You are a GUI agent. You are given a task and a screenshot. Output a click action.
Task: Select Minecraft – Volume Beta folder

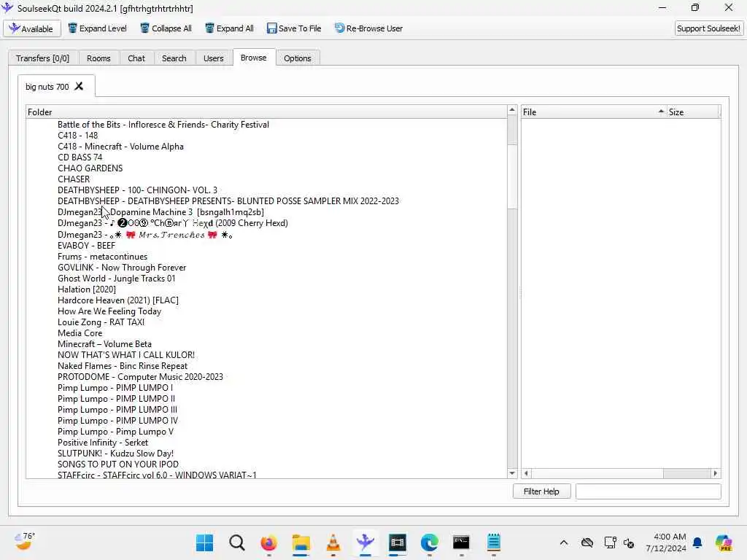click(104, 344)
